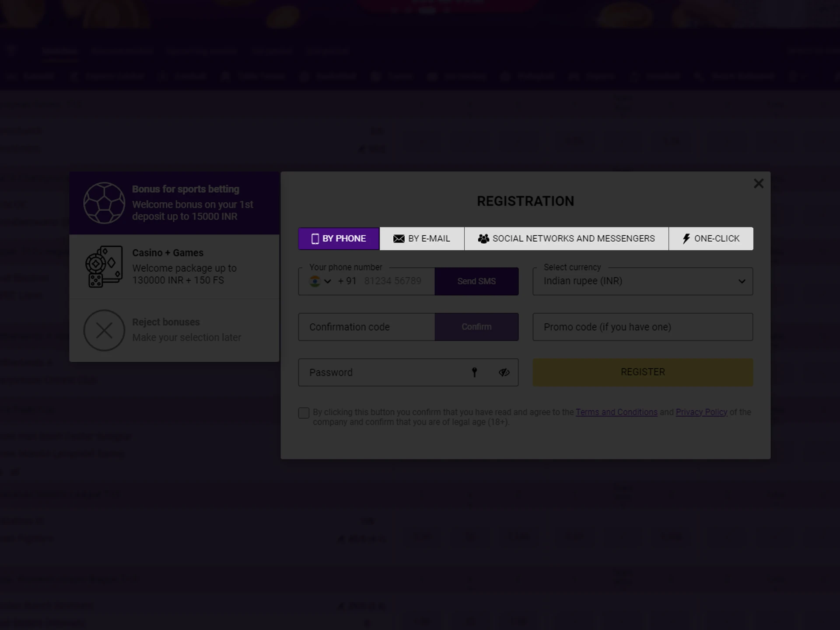This screenshot has height=630, width=840.
Task: Open Social Networks and Messengers tab
Action: (567, 238)
